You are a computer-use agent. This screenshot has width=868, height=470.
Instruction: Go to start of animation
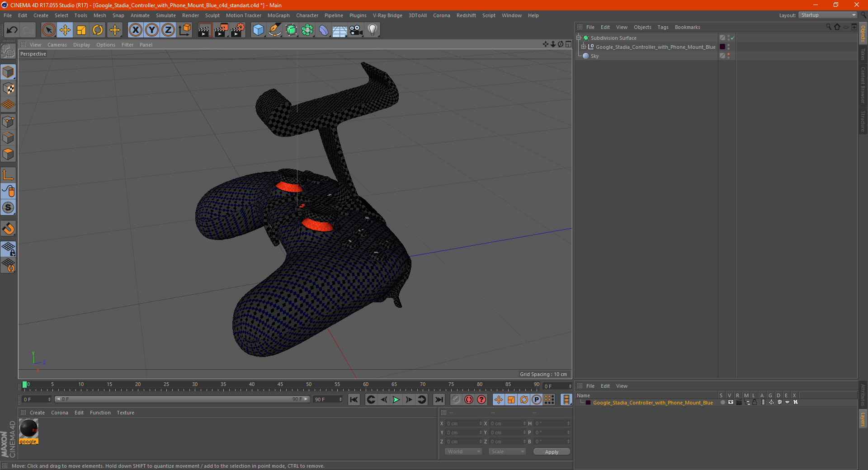click(x=354, y=399)
